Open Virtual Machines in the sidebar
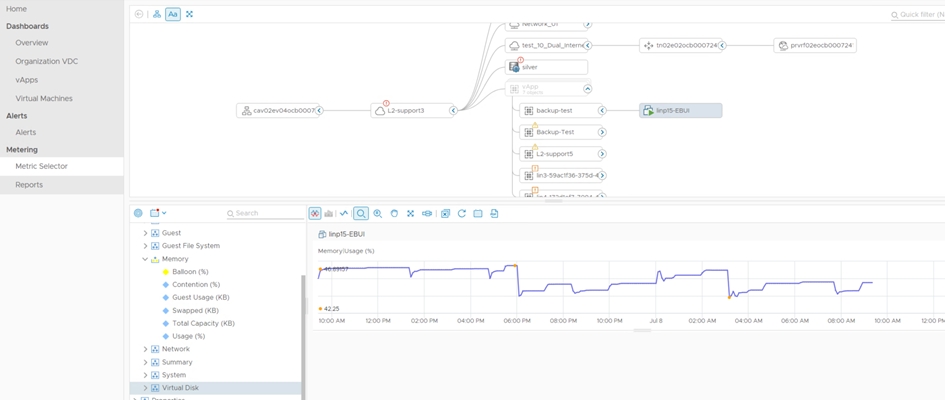Screen dimensions: 945x400 [44, 98]
